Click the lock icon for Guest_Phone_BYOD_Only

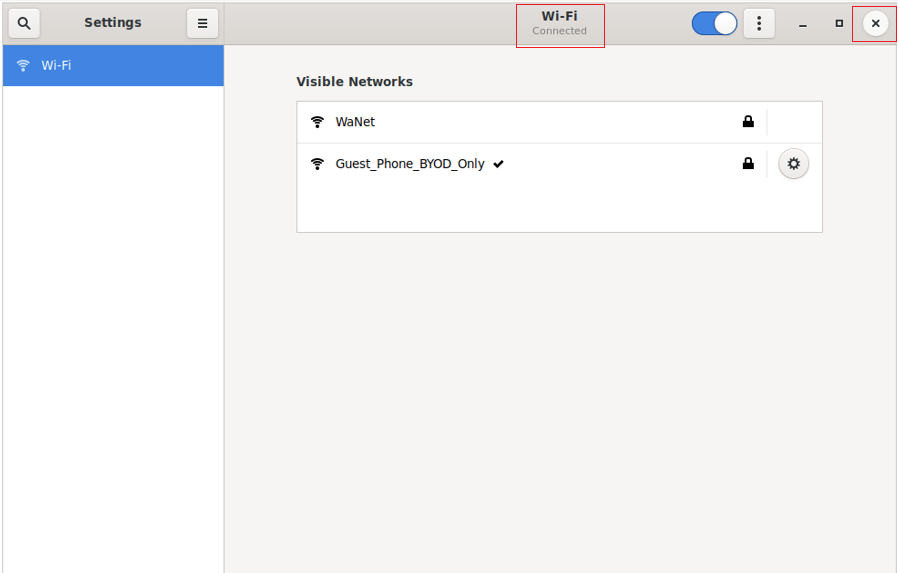(x=748, y=164)
